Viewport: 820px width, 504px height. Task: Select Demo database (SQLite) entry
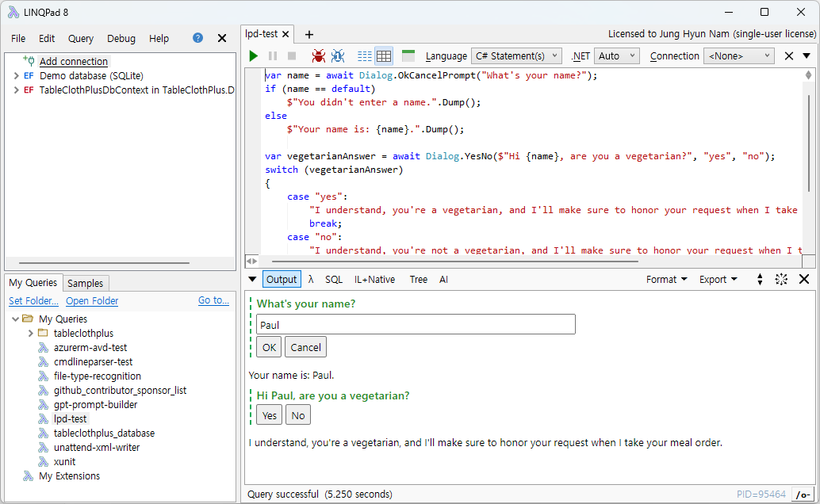tap(91, 76)
